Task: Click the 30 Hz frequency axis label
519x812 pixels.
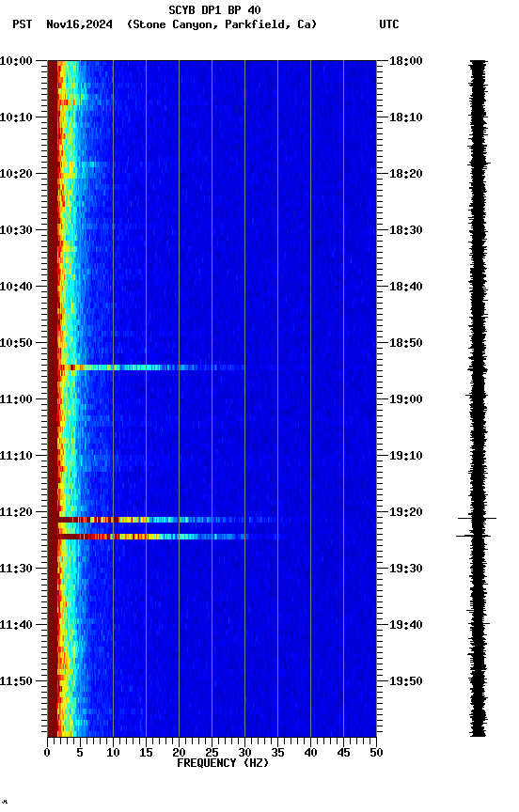Action: pyautogui.click(x=244, y=753)
